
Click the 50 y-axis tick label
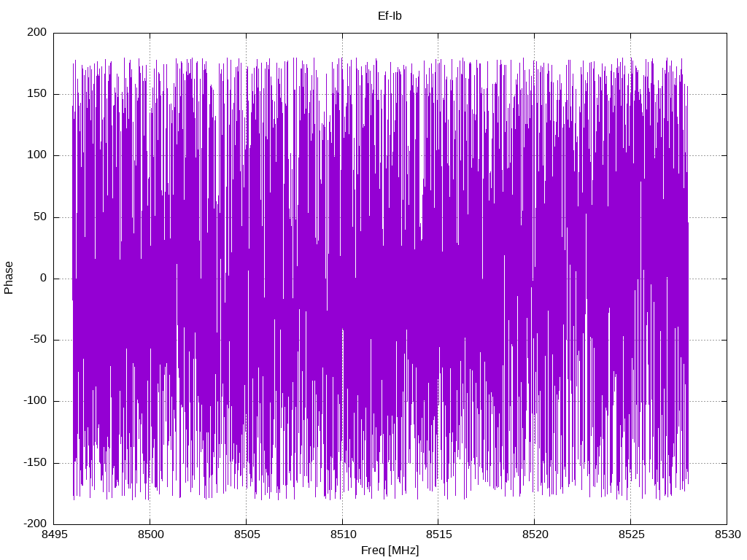pos(41,217)
